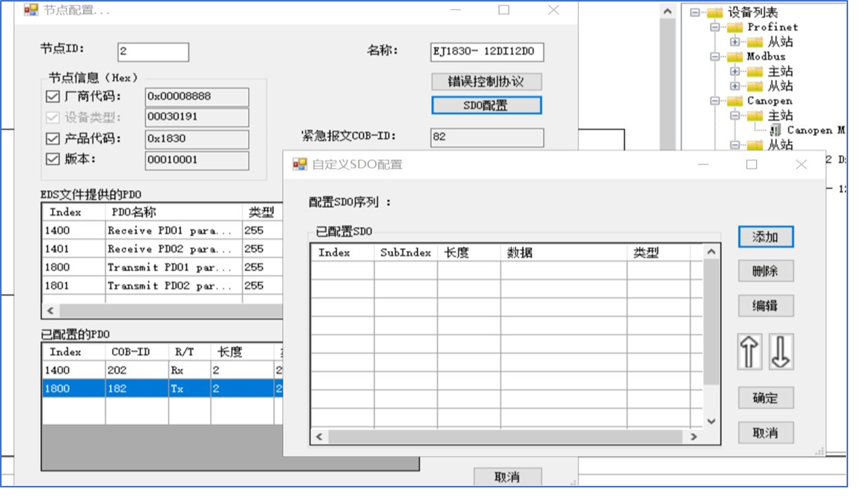This screenshot has width=859, height=504.
Task: Select EDS row 1800 Transmit PDO1
Action: coord(162,268)
